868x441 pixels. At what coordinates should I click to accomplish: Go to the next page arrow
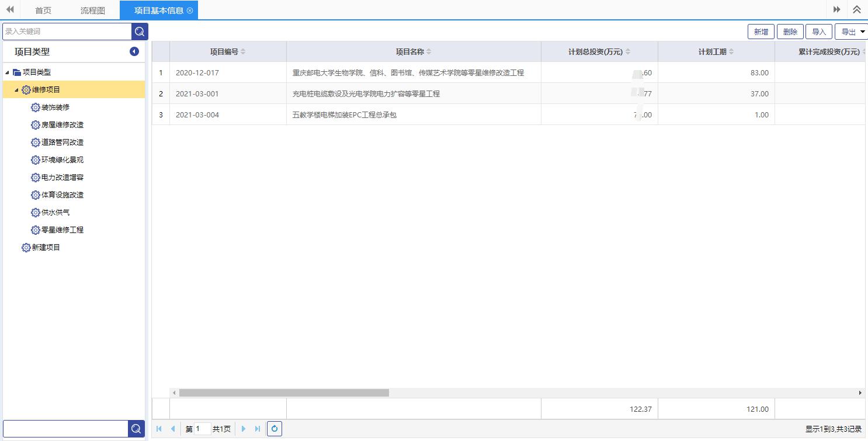click(244, 429)
